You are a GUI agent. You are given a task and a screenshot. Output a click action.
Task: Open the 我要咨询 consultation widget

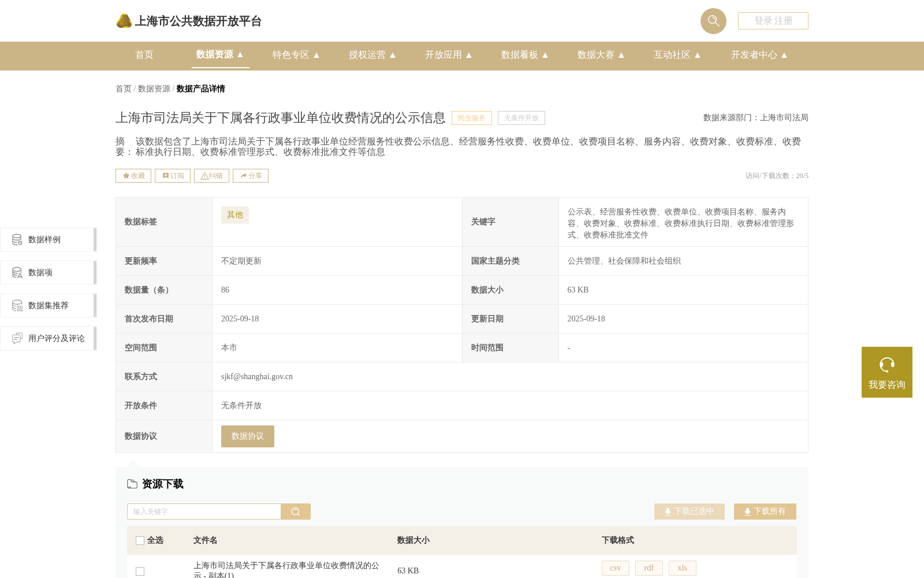click(x=886, y=372)
